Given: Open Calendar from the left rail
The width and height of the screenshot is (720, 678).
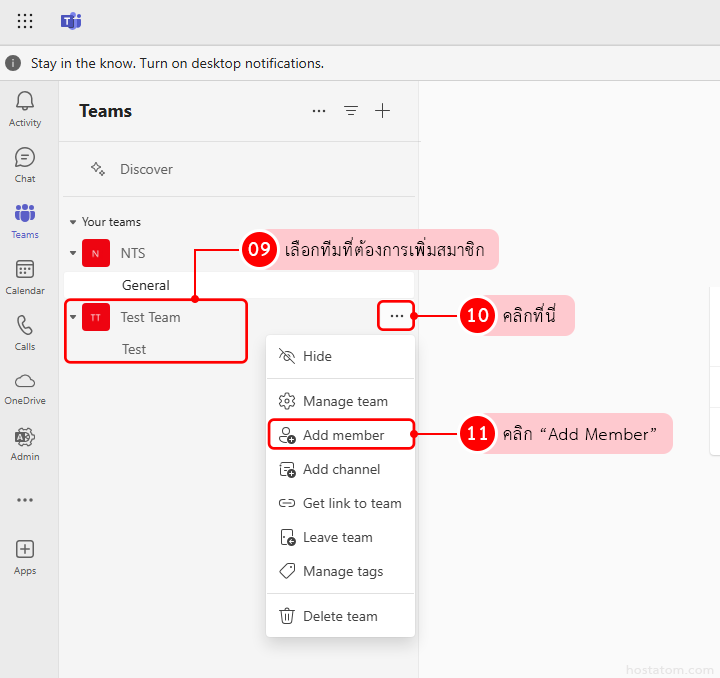Looking at the screenshot, I should [x=25, y=276].
